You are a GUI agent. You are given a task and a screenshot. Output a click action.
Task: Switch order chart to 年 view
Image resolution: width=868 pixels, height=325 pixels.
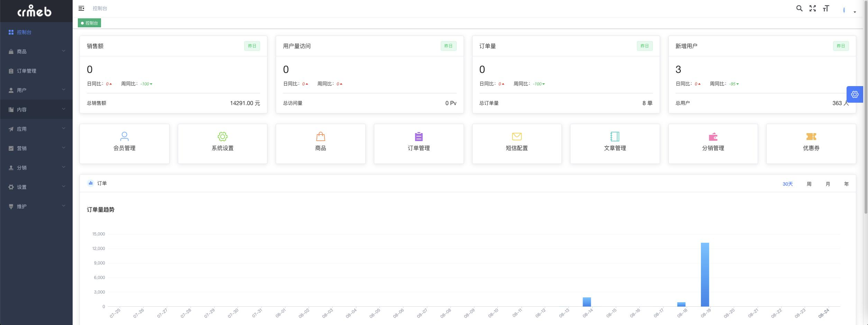click(846, 184)
